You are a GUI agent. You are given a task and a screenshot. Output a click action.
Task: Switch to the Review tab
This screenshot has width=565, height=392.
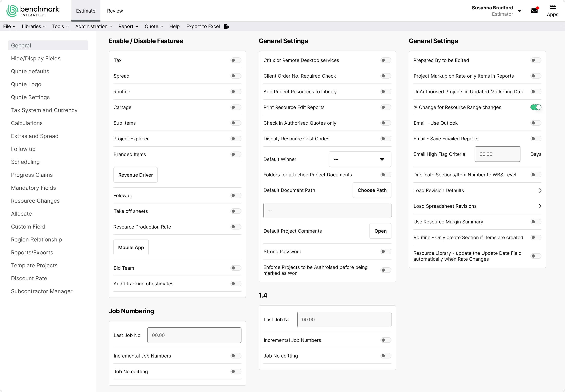tap(115, 11)
